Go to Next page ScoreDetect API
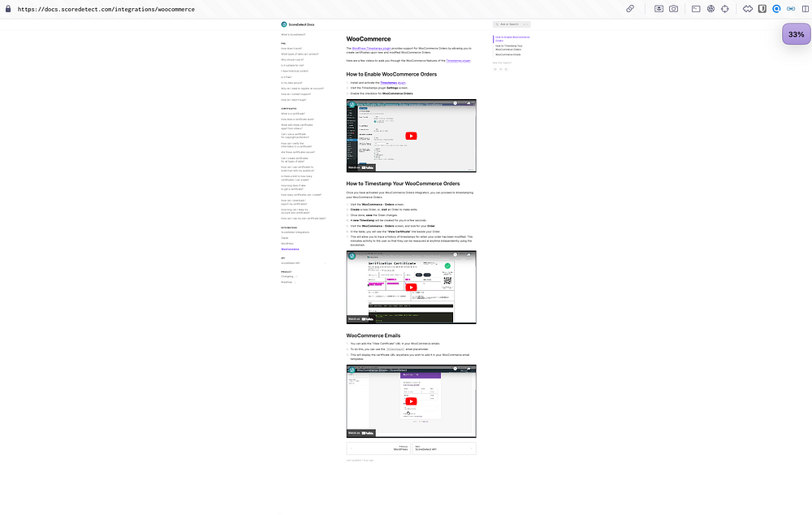This screenshot has width=812, height=515. coord(444,448)
